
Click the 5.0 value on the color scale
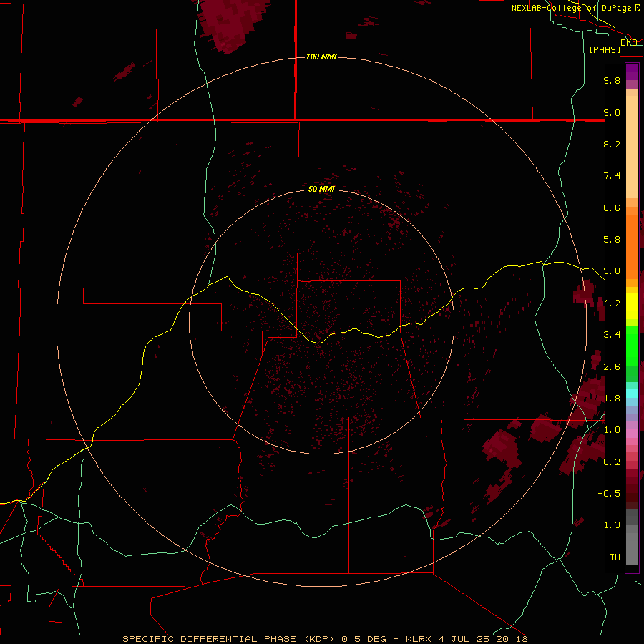coord(612,271)
